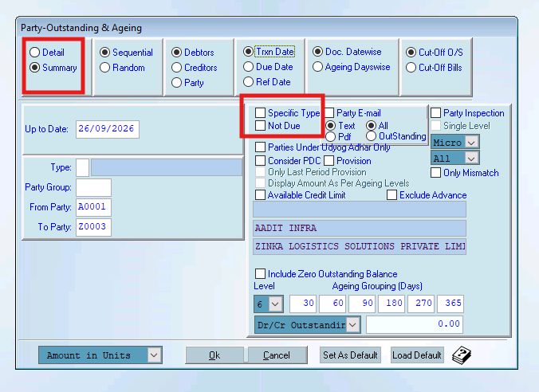Enable Party Inspection checkbox
Image resolution: width=539 pixels, height=392 pixels.
(436, 112)
